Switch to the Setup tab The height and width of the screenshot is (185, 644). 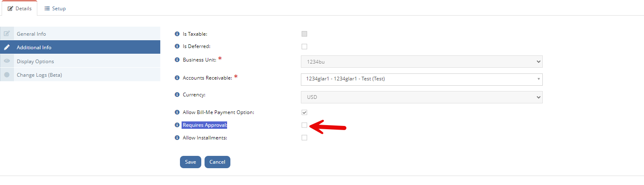55,9
